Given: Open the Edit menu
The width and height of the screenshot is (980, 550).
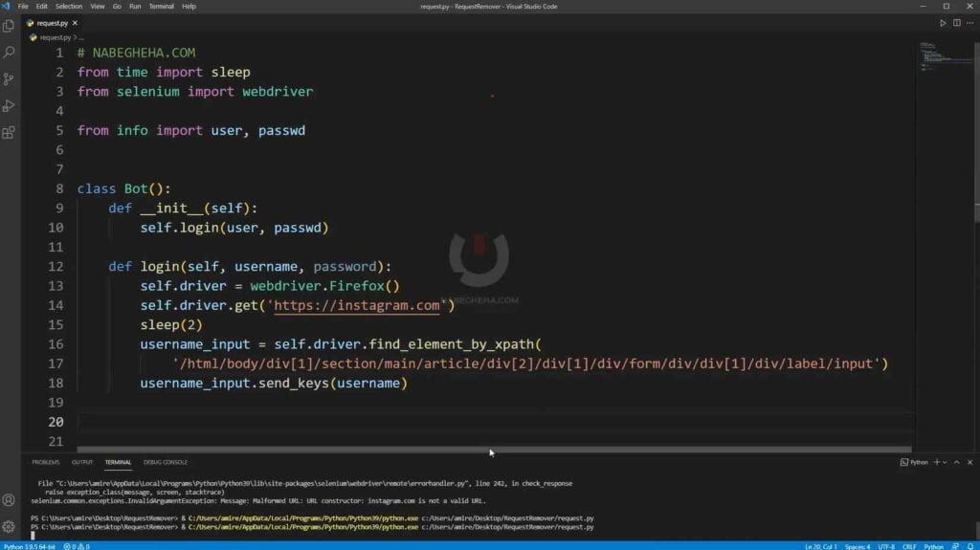Looking at the screenshot, I should coord(42,7).
